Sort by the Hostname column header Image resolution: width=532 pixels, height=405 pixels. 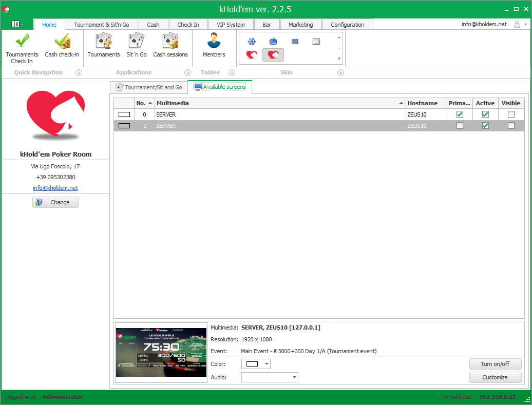[x=426, y=103]
